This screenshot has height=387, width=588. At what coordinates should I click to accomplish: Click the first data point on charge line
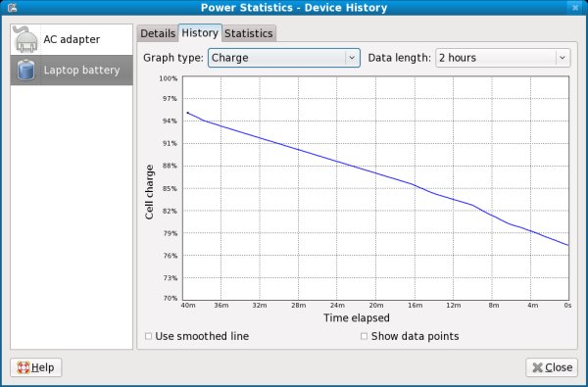tap(188, 113)
